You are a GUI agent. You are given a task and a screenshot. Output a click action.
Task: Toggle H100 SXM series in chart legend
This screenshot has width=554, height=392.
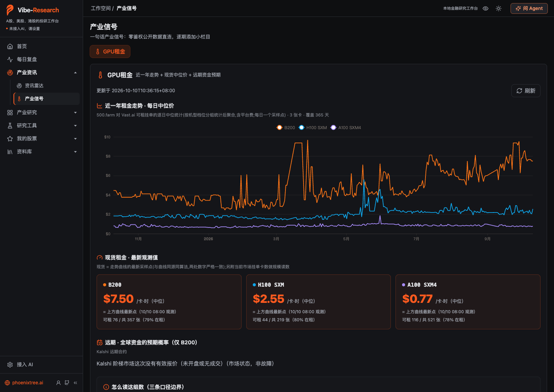(x=313, y=128)
